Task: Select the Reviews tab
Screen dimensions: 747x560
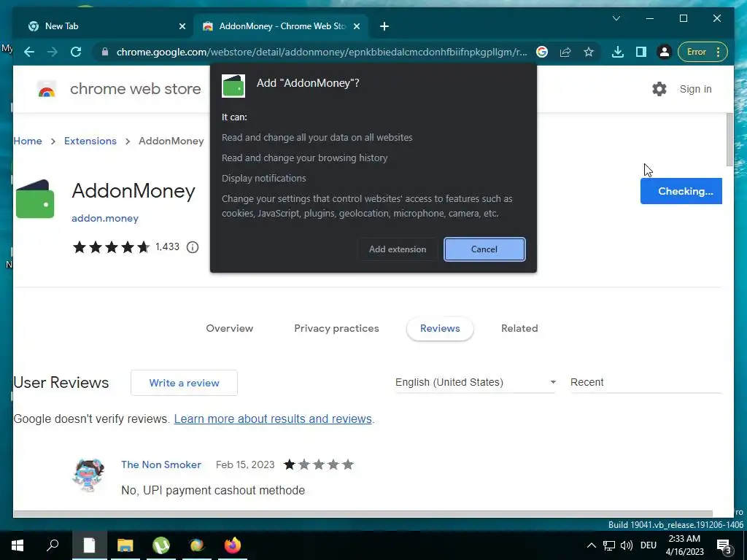Action: [x=440, y=328]
